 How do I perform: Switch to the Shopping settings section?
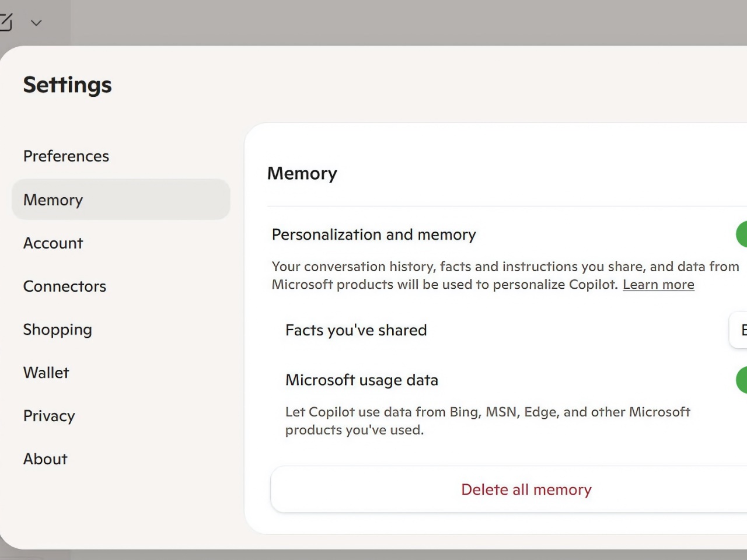tap(58, 330)
